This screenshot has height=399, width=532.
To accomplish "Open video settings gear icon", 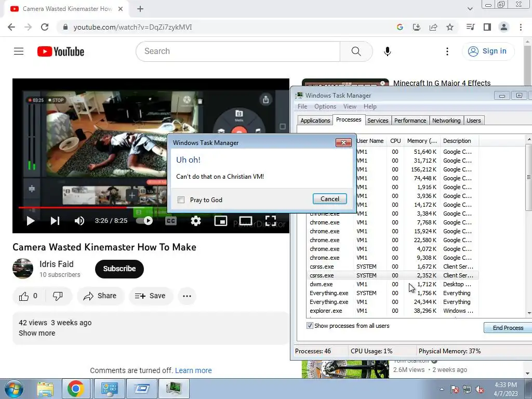I will pyautogui.click(x=196, y=221).
